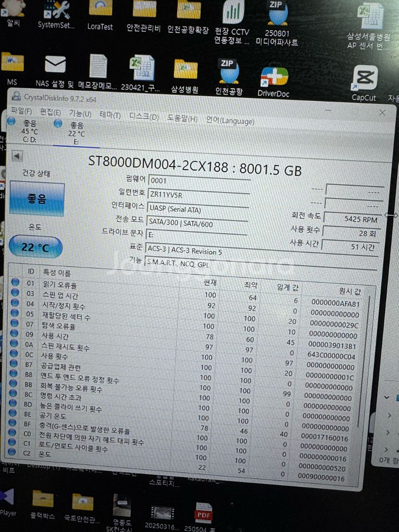Click status dot of 05 재할당된 섹터 수
This screenshot has width=399, height=532.
click(14, 312)
